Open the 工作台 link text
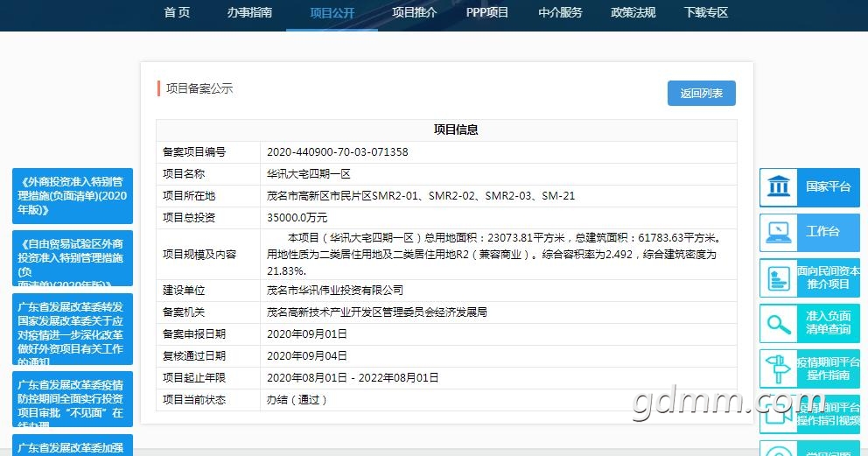Image resolution: width=868 pixels, height=456 pixels. point(822,231)
